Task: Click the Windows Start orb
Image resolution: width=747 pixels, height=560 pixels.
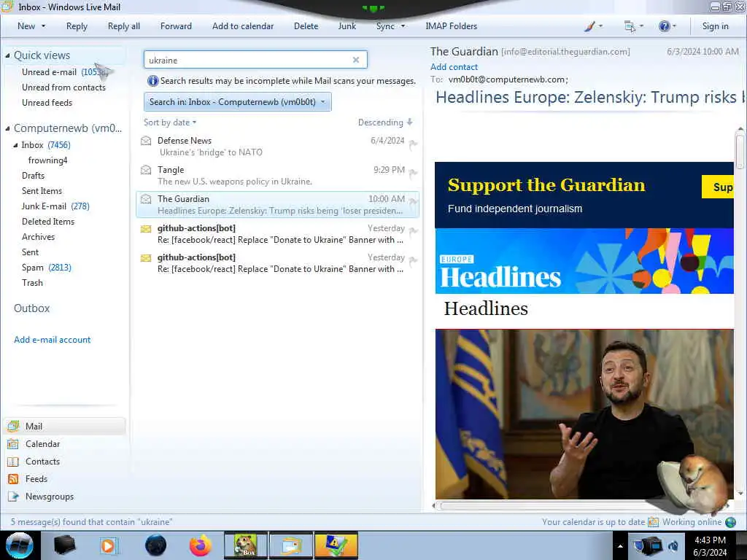Action: (x=20, y=545)
